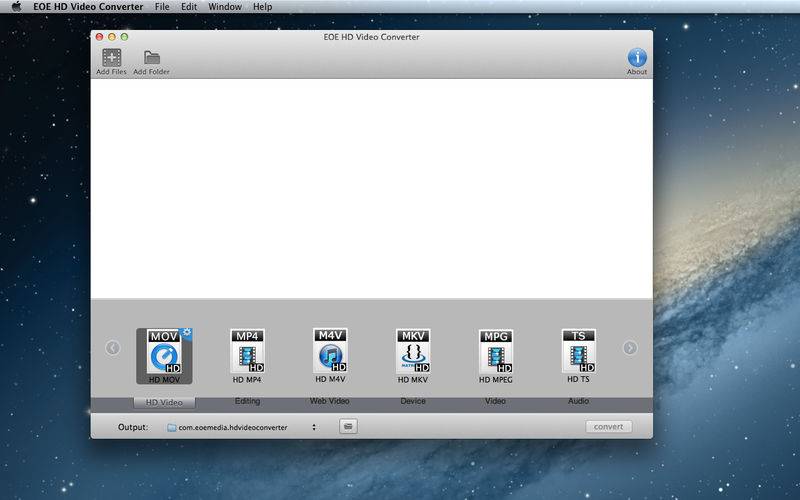Open the Web Video tab
800x500 pixels.
(330, 402)
